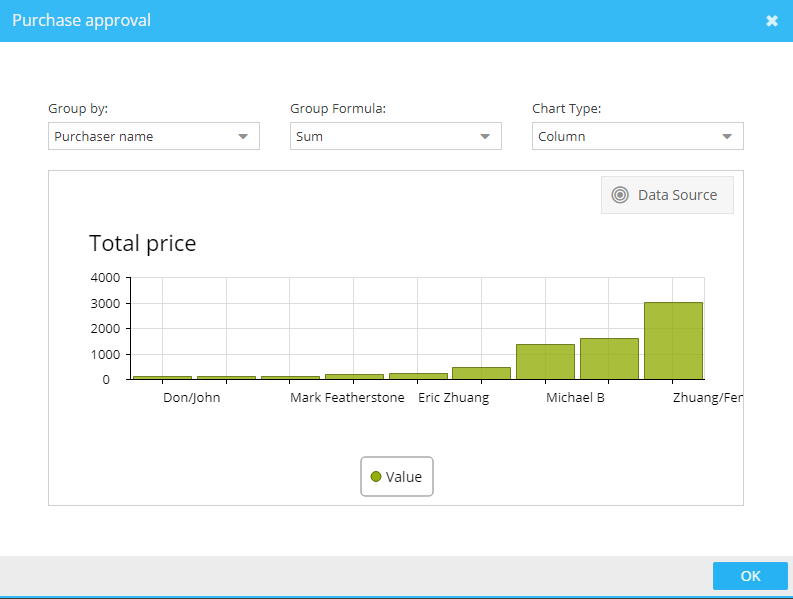Click the Chart Type dropdown arrow
Image resolution: width=793 pixels, height=599 pixels.
point(727,137)
